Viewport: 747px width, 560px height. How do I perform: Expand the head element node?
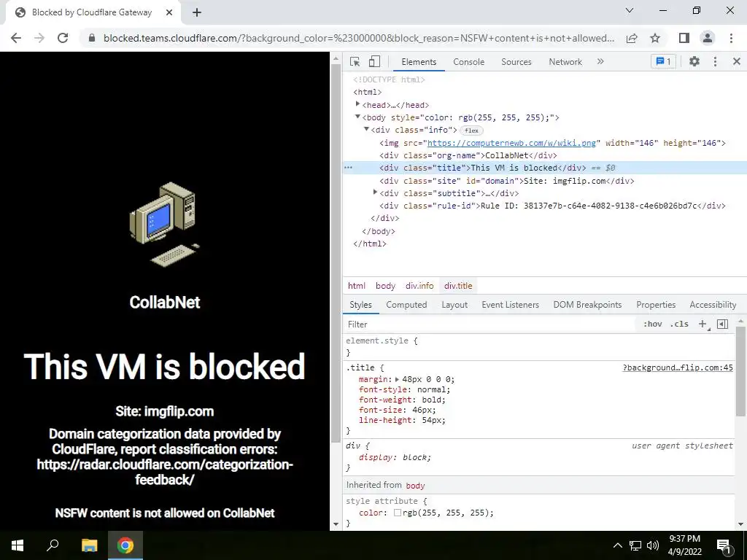(357, 104)
